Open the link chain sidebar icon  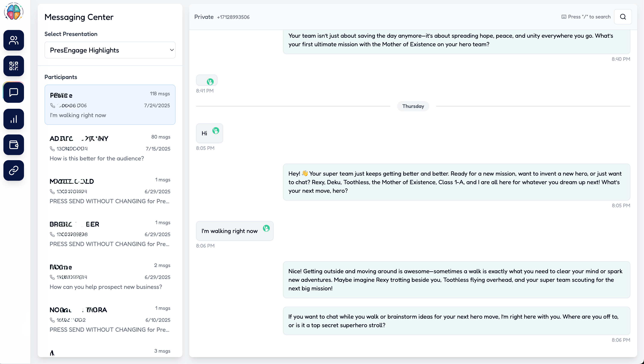coord(13,170)
